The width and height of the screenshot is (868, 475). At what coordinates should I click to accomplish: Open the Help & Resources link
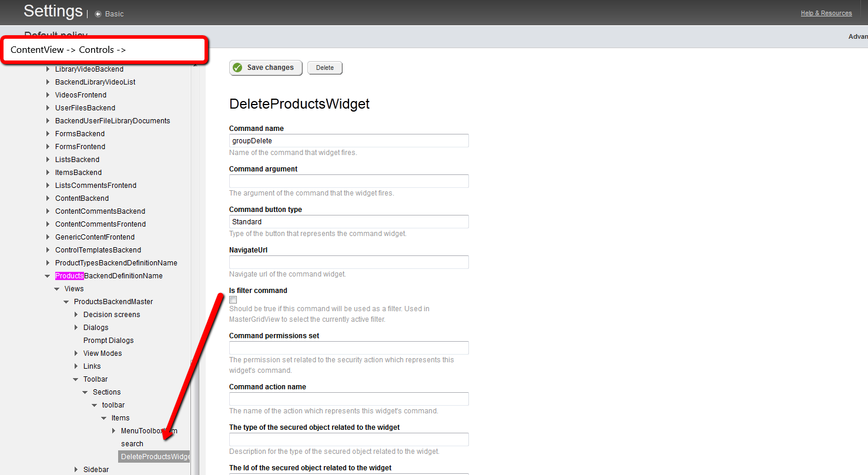826,13
